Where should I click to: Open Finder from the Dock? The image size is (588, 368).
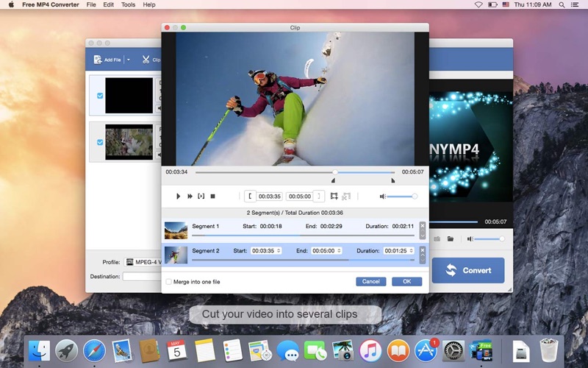click(x=39, y=351)
